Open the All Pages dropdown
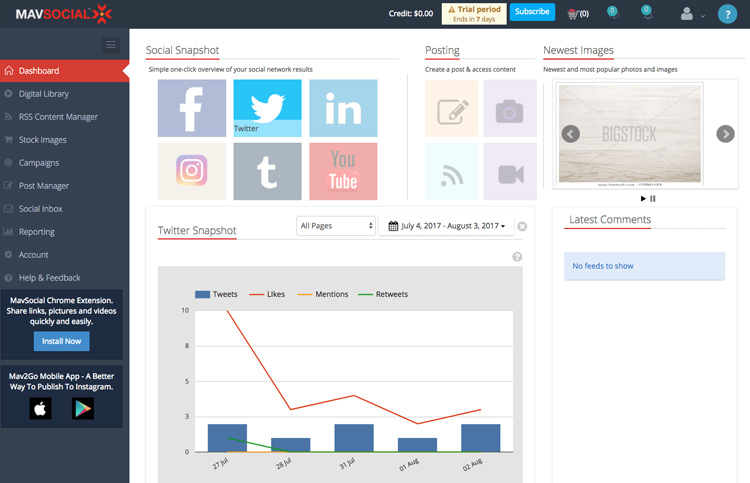 coord(336,226)
